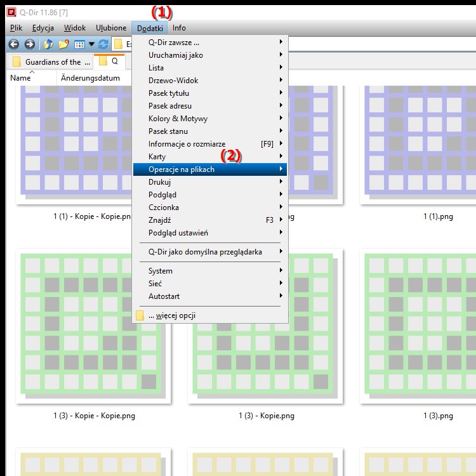Refresh the current folder view

pyautogui.click(x=103, y=44)
